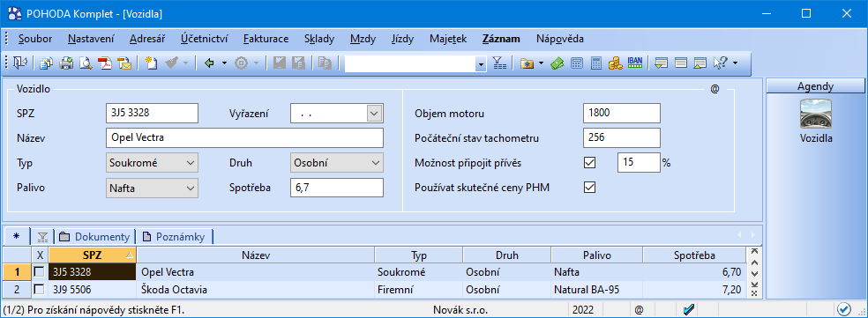Toggle the Používat skutečné ceny PHM checkbox

(x=589, y=188)
